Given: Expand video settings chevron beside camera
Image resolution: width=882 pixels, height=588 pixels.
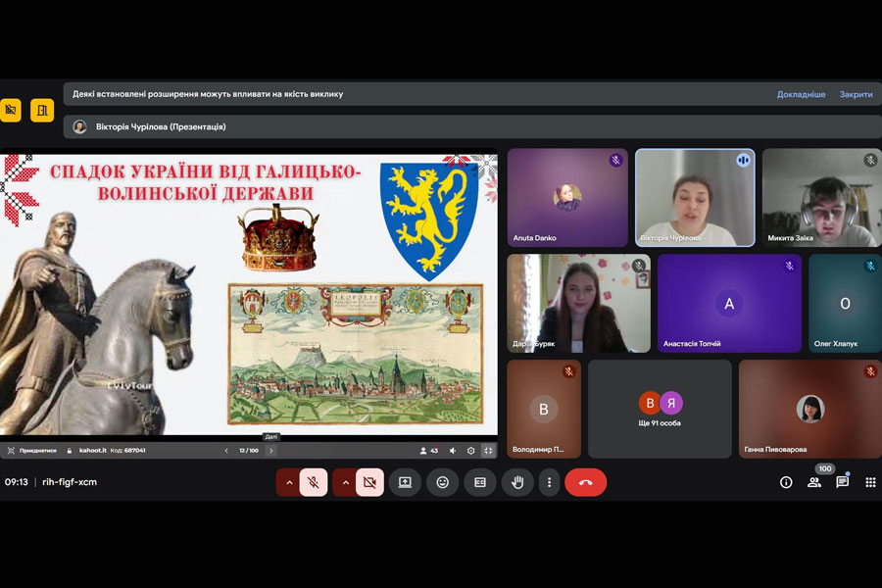Looking at the screenshot, I should click(x=345, y=482).
